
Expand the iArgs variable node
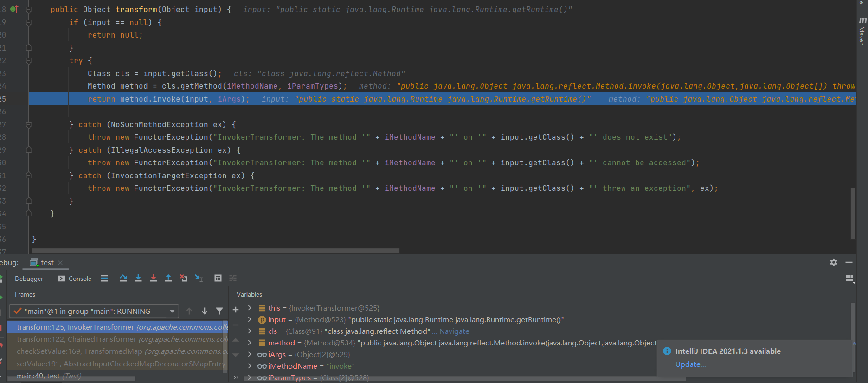pos(250,354)
